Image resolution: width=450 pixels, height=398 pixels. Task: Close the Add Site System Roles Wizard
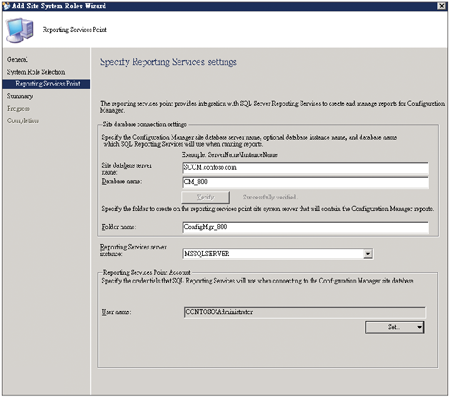tap(441, 6)
